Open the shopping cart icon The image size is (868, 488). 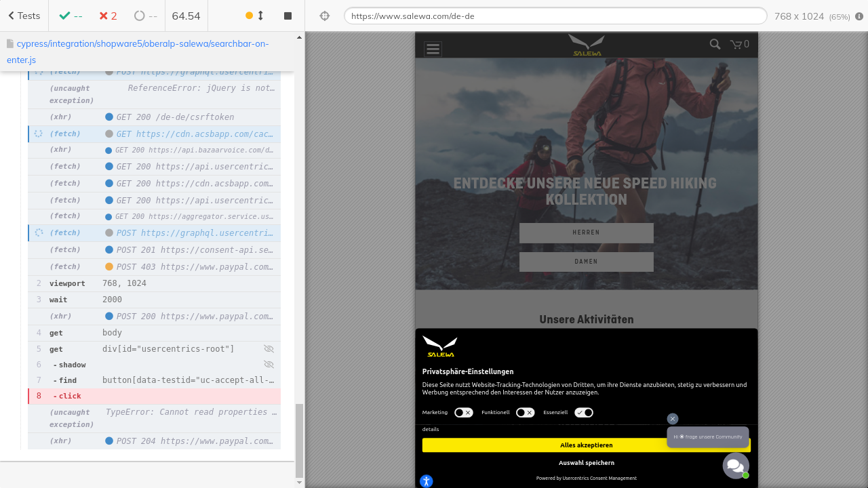pyautogui.click(x=738, y=44)
